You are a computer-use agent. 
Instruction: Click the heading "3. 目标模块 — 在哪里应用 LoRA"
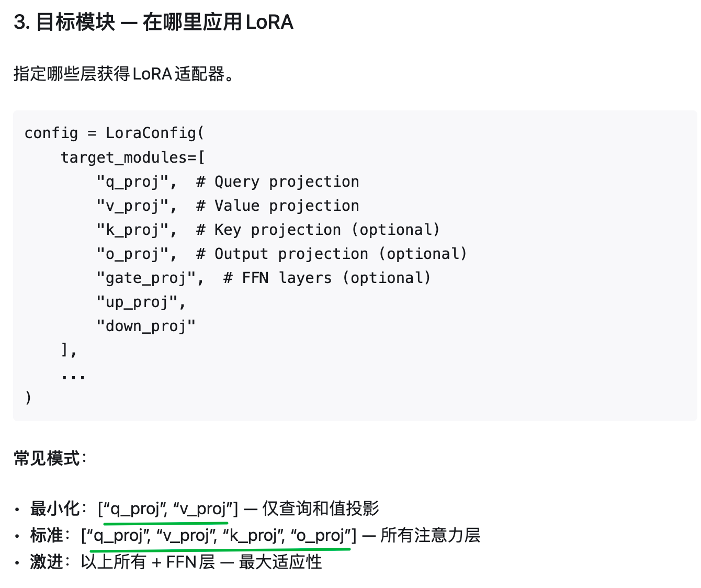tap(153, 22)
